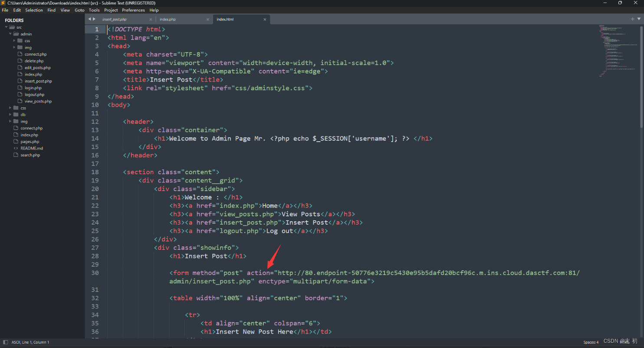644x348 pixels.
Task: Open a new tab with the plus icon
Action: click(632, 19)
